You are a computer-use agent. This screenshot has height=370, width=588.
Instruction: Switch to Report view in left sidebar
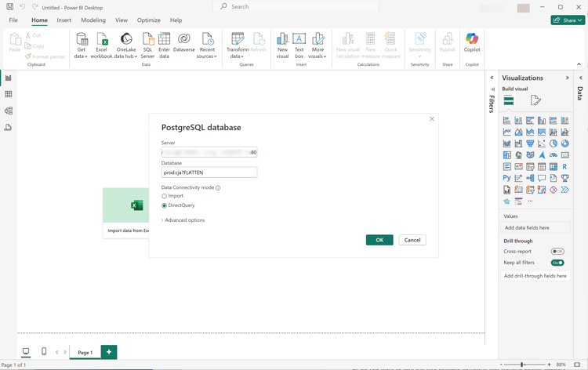[x=9, y=78]
